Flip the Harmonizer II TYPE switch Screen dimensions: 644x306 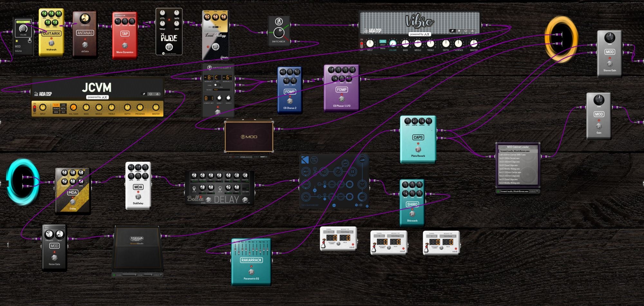coord(215,85)
